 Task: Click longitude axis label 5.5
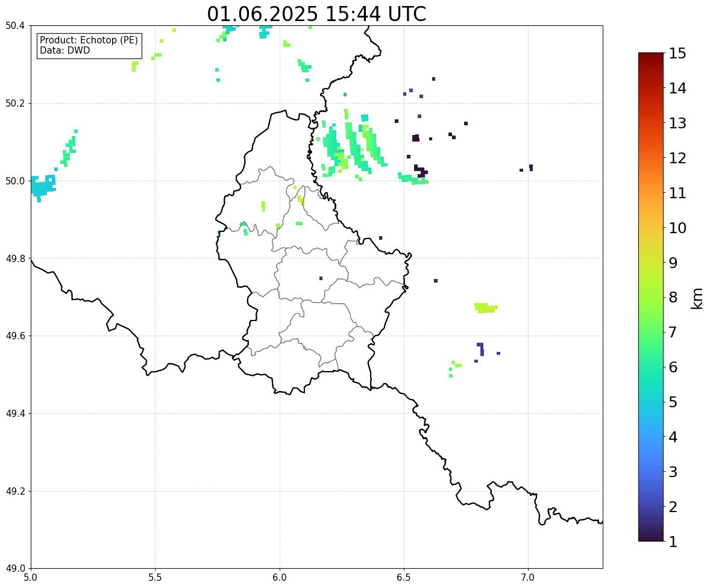[156, 578]
